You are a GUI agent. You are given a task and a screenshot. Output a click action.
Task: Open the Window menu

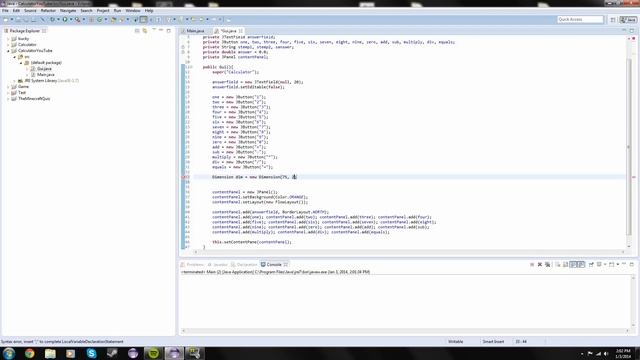point(133,11)
